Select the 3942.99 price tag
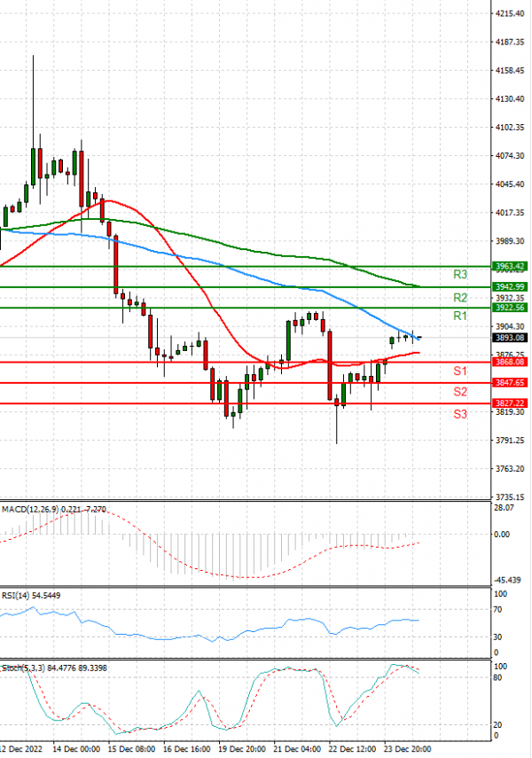Image resolution: width=532 pixels, height=758 pixels. (509, 287)
